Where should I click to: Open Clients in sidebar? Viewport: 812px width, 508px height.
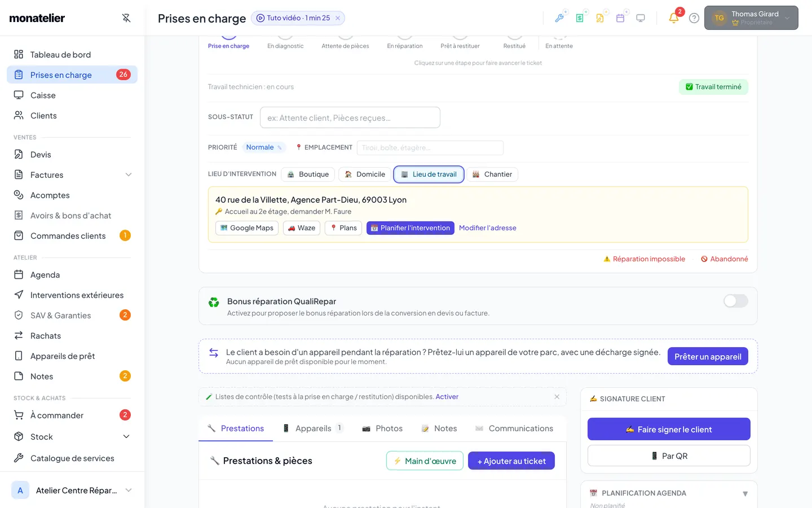point(72,116)
